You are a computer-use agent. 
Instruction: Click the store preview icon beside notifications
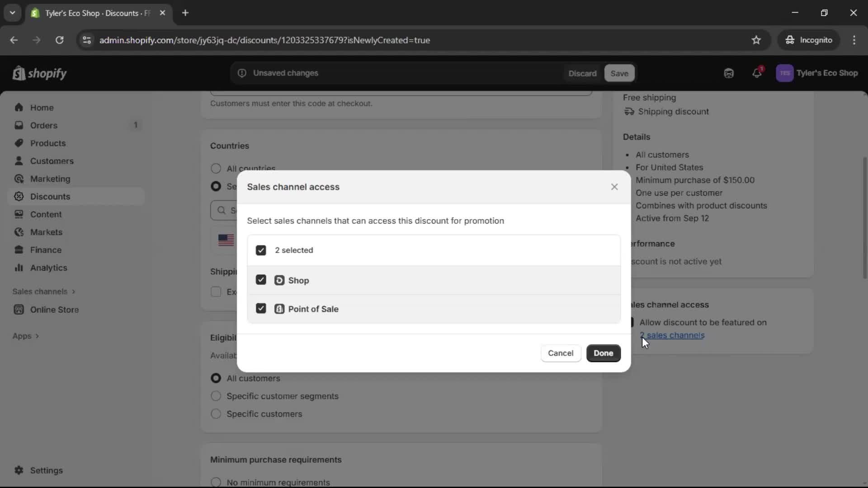click(729, 73)
